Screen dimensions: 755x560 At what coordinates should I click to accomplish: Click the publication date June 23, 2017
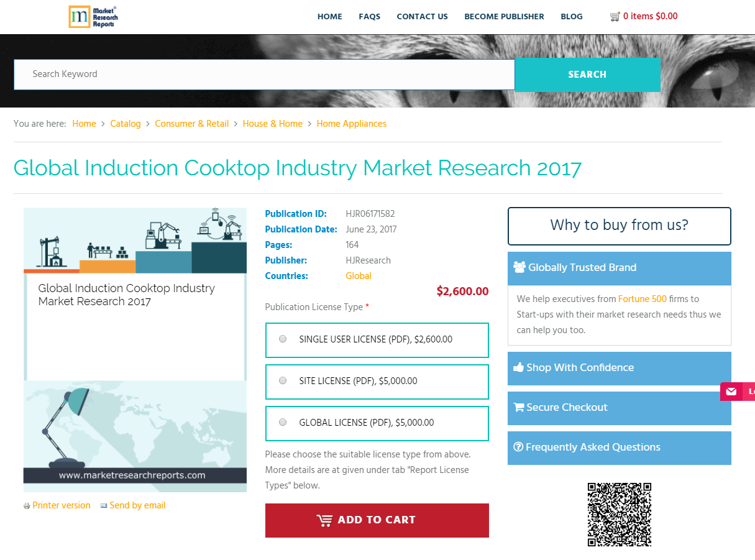click(x=371, y=229)
